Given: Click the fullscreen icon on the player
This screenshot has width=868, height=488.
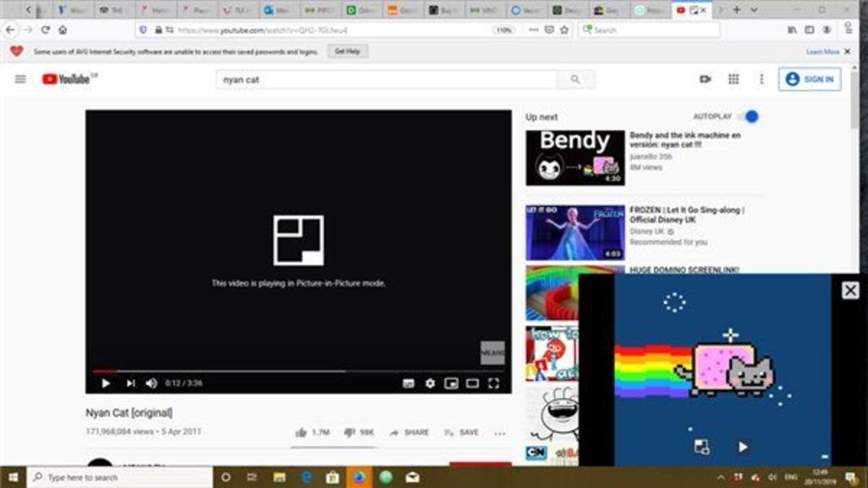Looking at the screenshot, I should pos(495,382).
